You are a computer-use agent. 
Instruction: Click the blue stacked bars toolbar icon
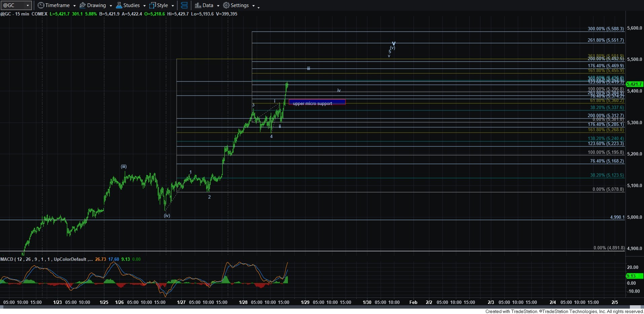184,5
